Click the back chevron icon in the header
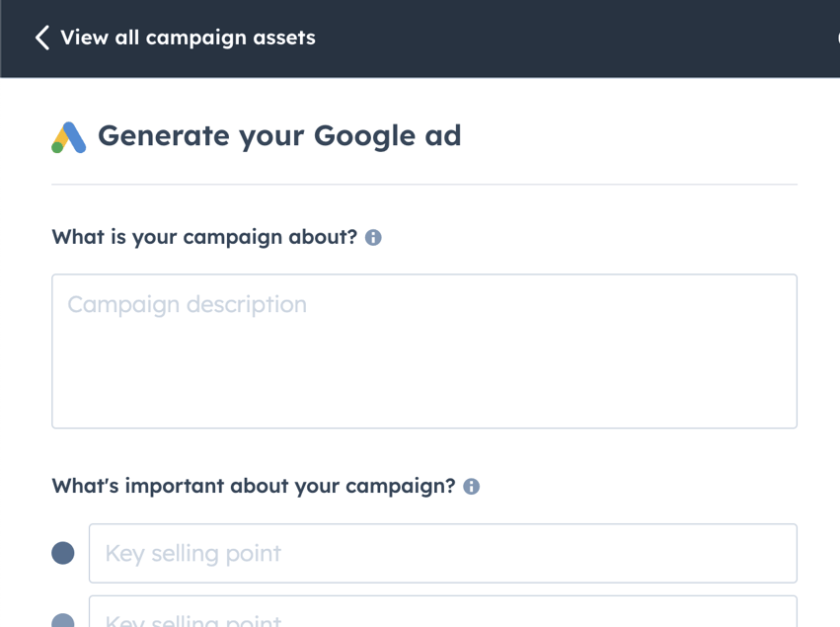Image resolution: width=840 pixels, height=627 pixels. pyautogui.click(x=39, y=38)
